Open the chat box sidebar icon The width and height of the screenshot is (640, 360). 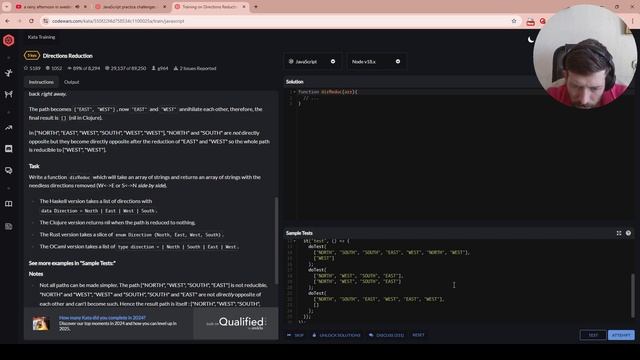point(9,149)
